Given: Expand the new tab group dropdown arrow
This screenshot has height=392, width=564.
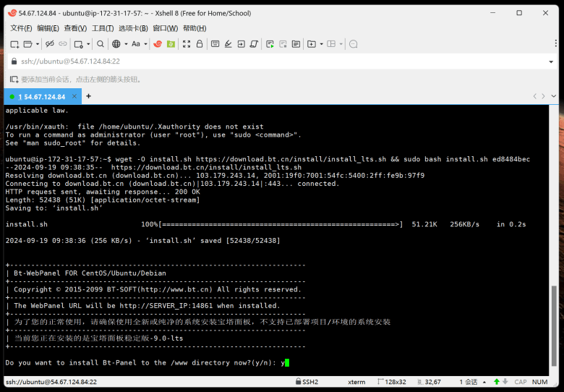Looking at the screenshot, I should 321,44.
